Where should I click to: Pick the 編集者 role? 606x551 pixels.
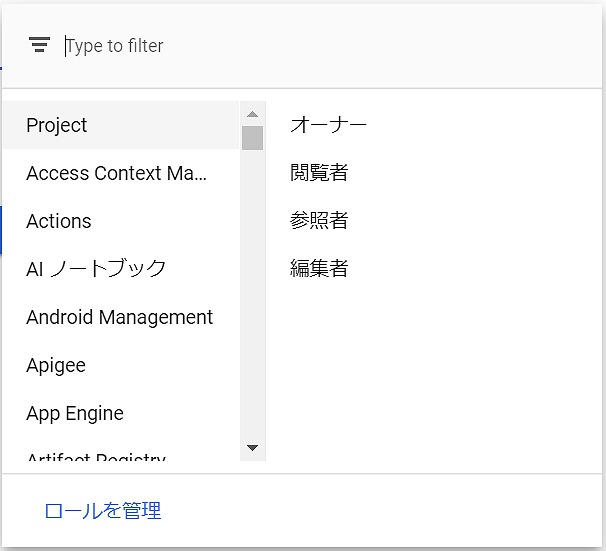click(319, 268)
